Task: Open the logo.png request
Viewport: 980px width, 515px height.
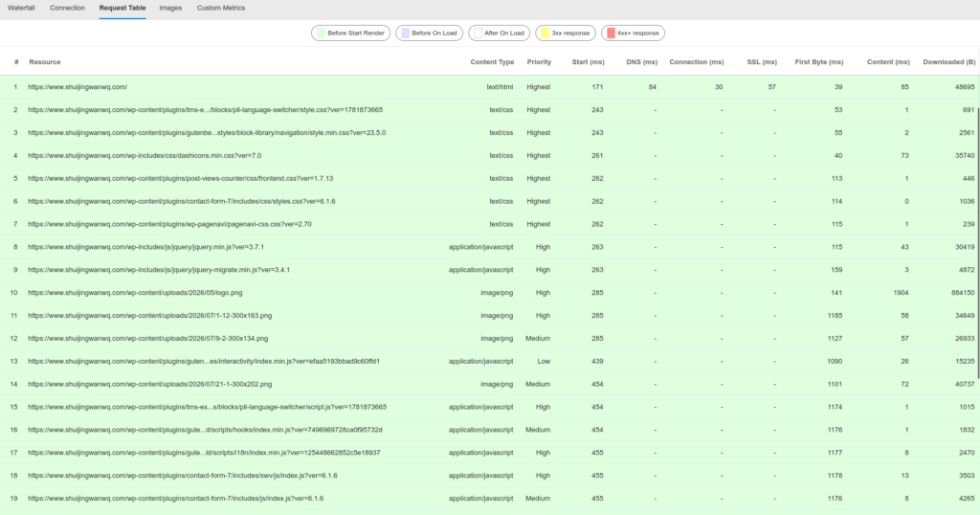Action: coord(135,293)
